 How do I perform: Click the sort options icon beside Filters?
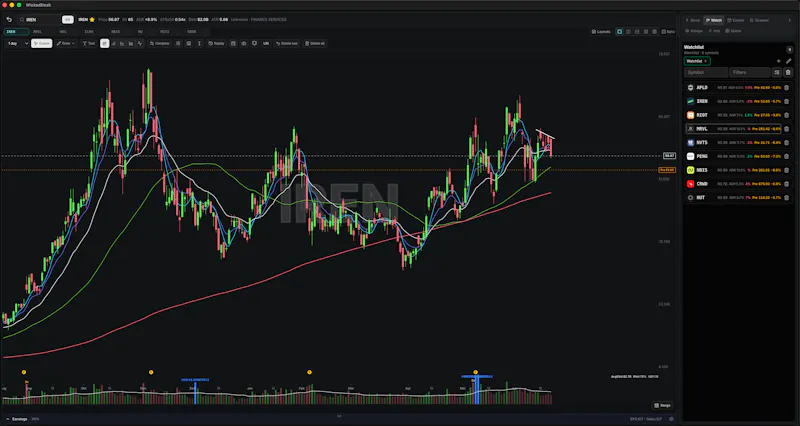[777, 72]
